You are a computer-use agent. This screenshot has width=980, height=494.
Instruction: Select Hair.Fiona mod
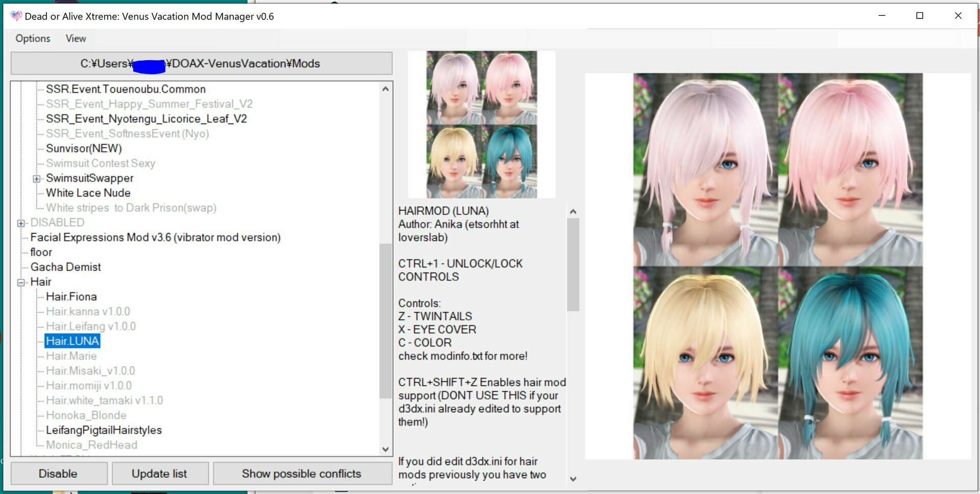71,296
